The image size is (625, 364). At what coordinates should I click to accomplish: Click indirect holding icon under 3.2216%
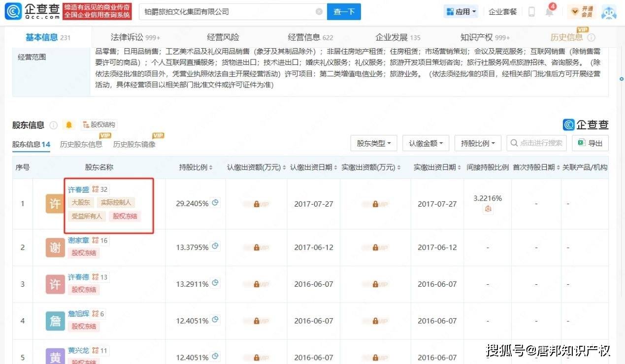488,209
